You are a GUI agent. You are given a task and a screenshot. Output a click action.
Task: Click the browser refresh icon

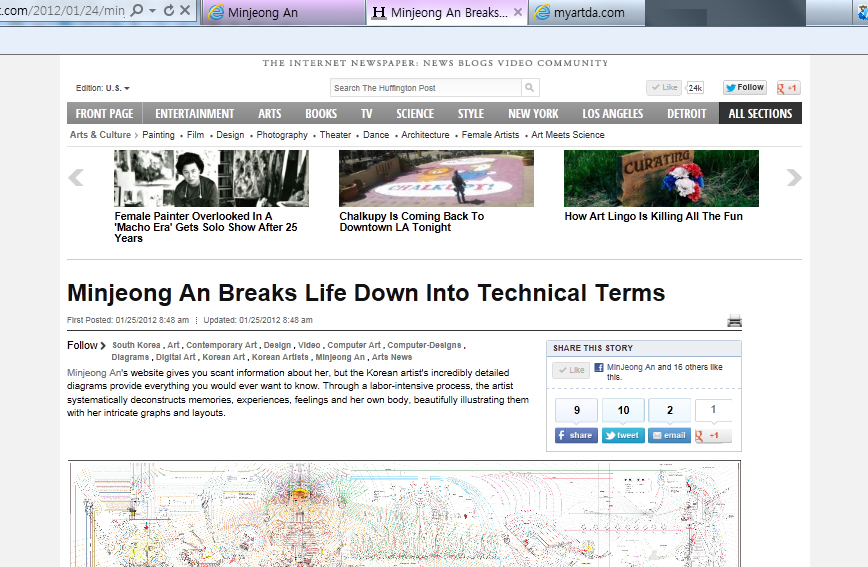click(x=169, y=10)
